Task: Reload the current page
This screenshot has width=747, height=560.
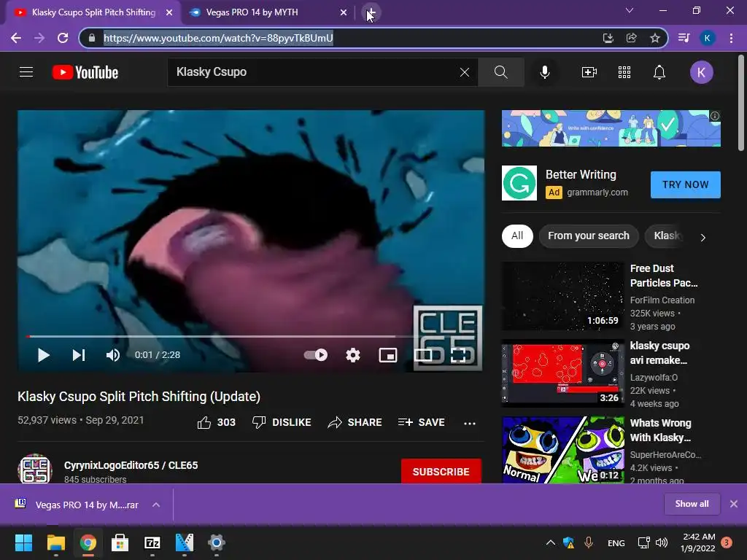Action: (x=63, y=38)
